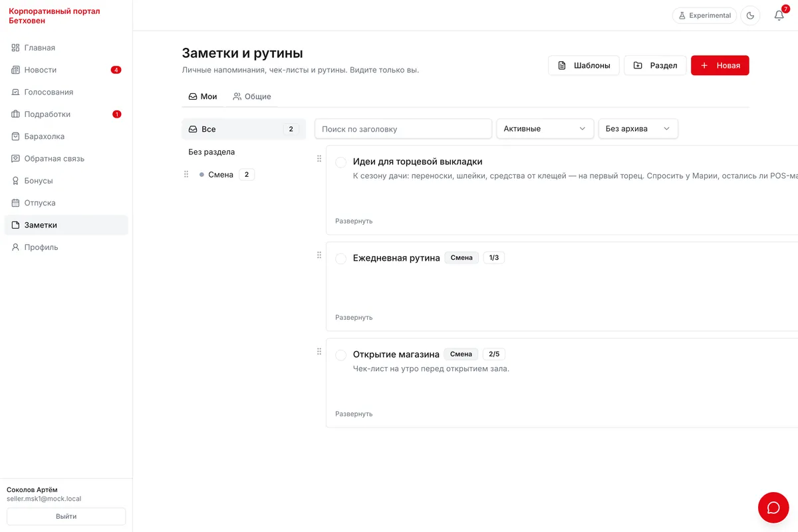This screenshot has height=532, width=798.
Task: Click the 2/5 progress badge
Action: pyautogui.click(x=493, y=354)
